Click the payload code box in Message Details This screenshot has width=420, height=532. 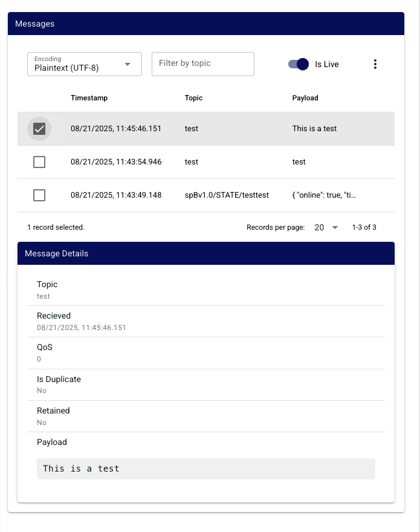pos(205,469)
